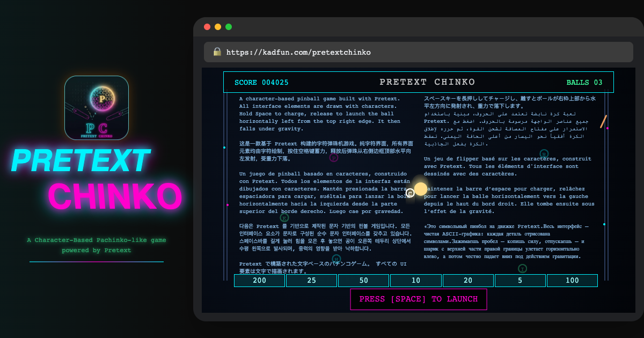Hit the green Ⓔ bumper below the Spanish paragraph

284,217
